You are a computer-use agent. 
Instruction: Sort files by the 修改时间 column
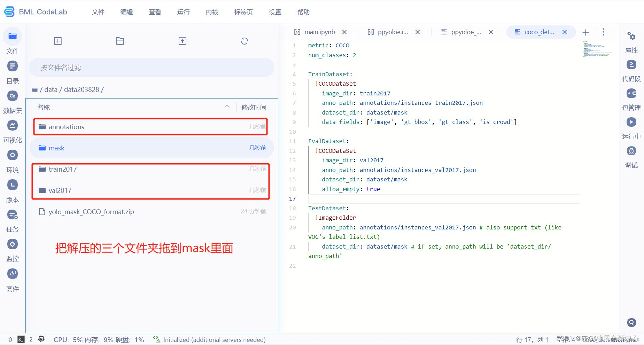pyautogui.click(x=254, y=108)
